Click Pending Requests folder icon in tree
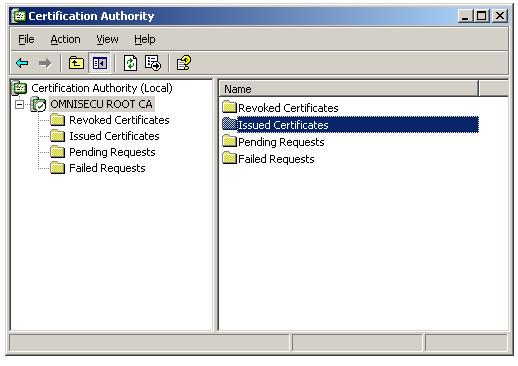The width and height of the screenshot is (518, 366). tap(57, 152)
